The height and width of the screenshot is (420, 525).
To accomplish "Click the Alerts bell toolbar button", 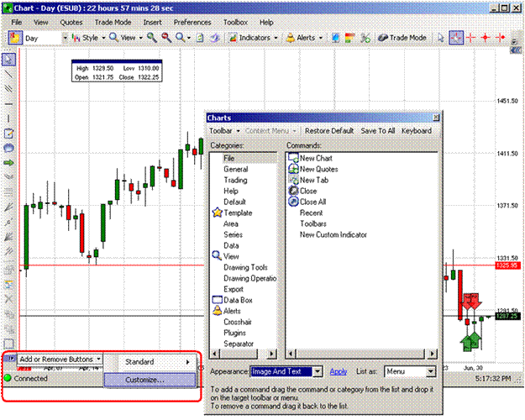I will click(301, 38).
